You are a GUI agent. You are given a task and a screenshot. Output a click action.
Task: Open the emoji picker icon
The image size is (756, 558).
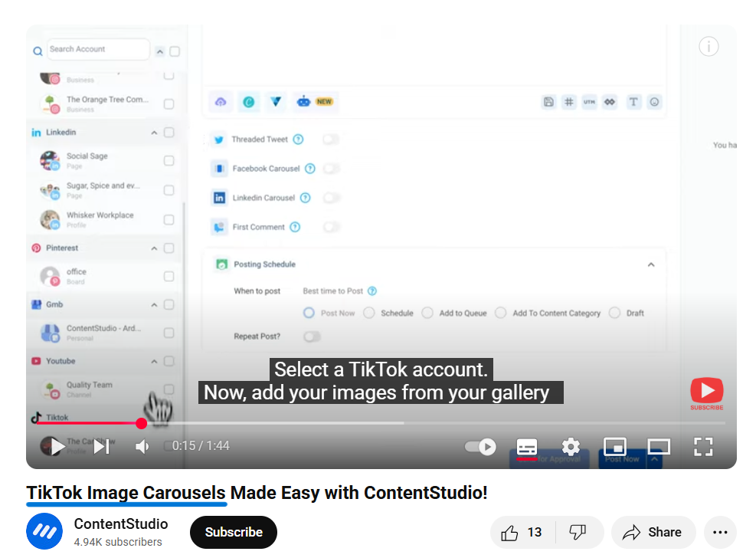tap(654, 102)
